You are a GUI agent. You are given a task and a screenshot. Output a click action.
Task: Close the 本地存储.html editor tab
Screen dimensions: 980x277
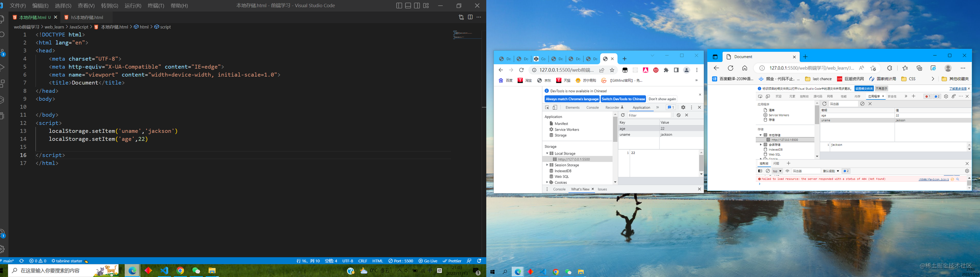click(x=55, y=17)
